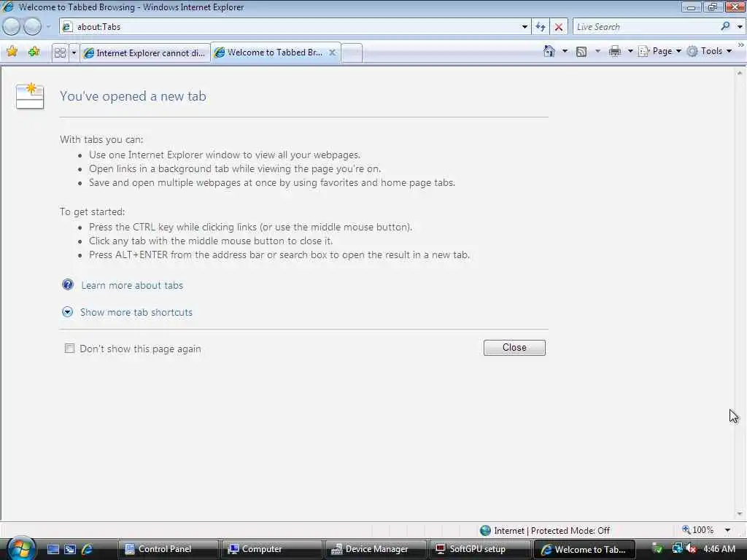The width and height of the screenshot is (747, 560).
Task: Click the about:Tabs address bar field
Action: click(290, 27)
